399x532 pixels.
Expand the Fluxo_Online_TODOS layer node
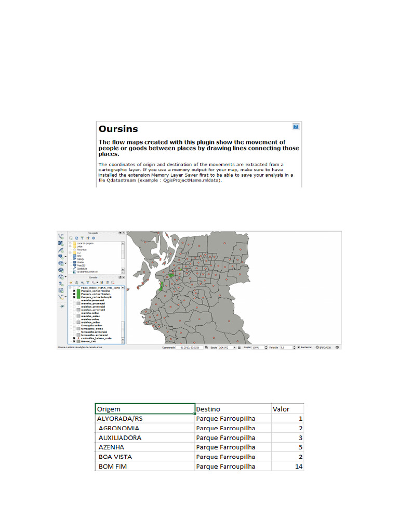coord(70,287)
